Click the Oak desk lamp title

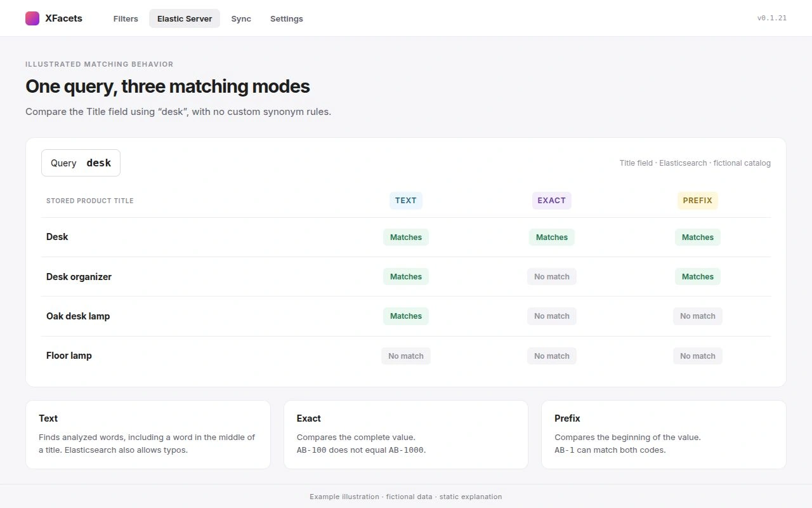click(x=78, y=316)
